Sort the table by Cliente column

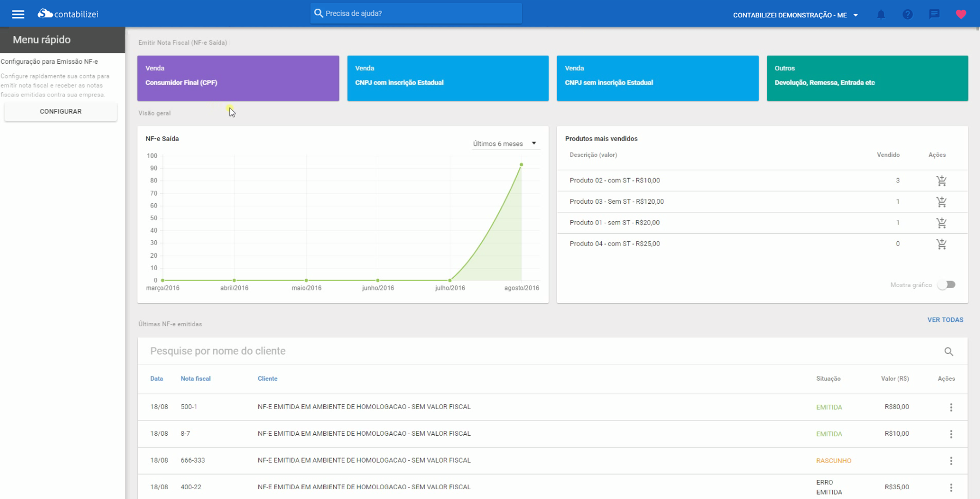pos(268,379)
